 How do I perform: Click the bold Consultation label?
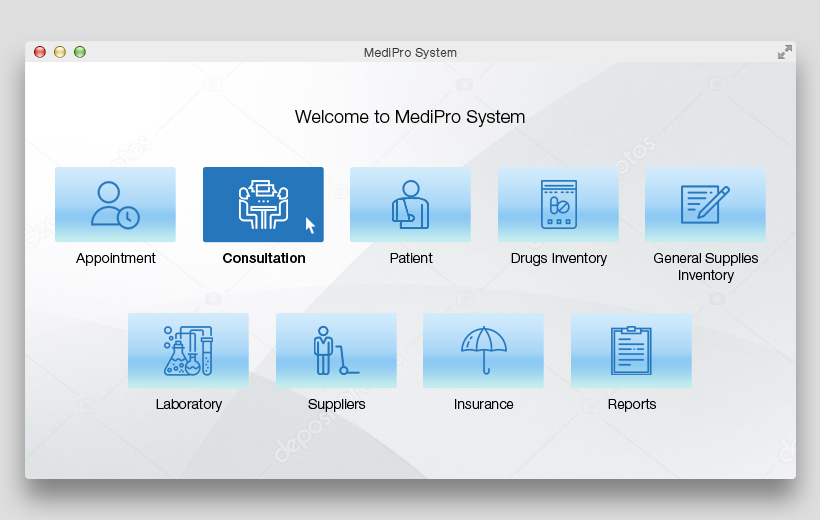click(264, 258)
